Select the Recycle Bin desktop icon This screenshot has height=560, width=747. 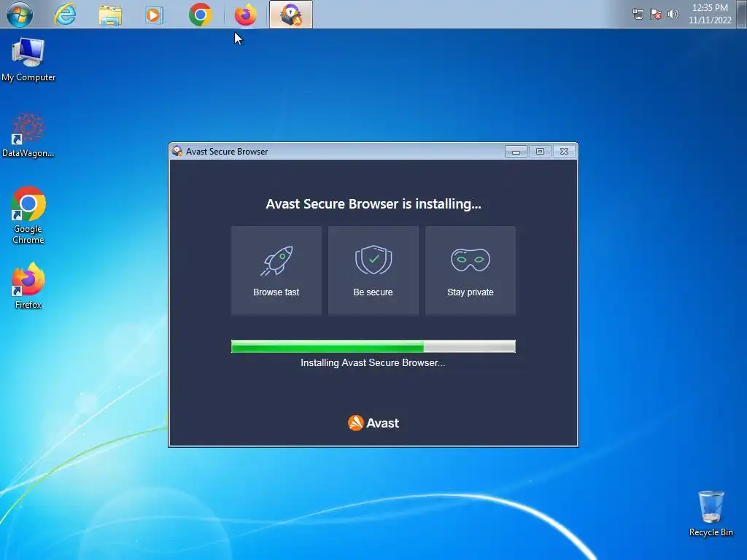(x=711, y=514)
